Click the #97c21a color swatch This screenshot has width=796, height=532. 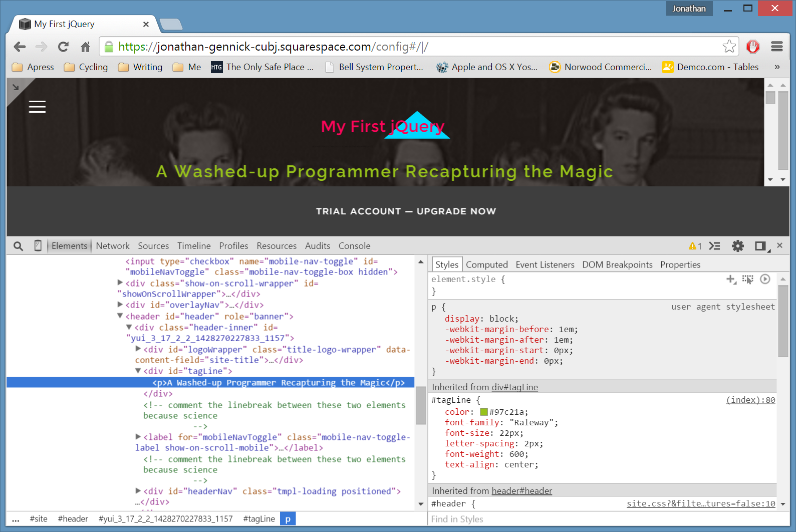pos(484,412)
